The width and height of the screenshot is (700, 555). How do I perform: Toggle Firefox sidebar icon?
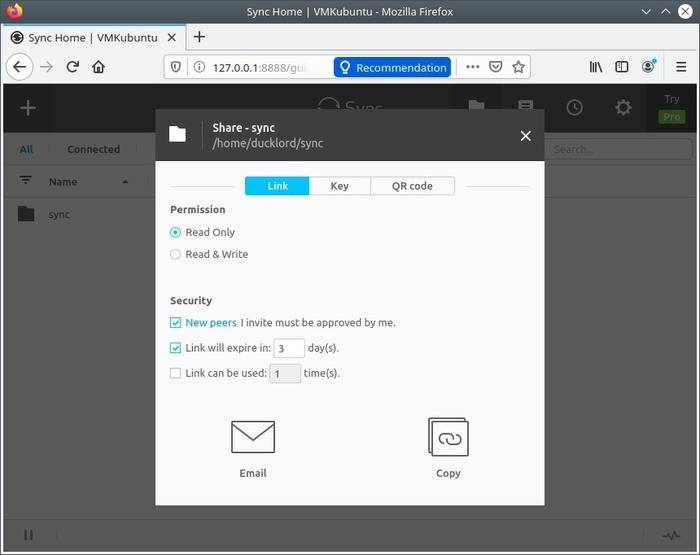click(621, 67)
